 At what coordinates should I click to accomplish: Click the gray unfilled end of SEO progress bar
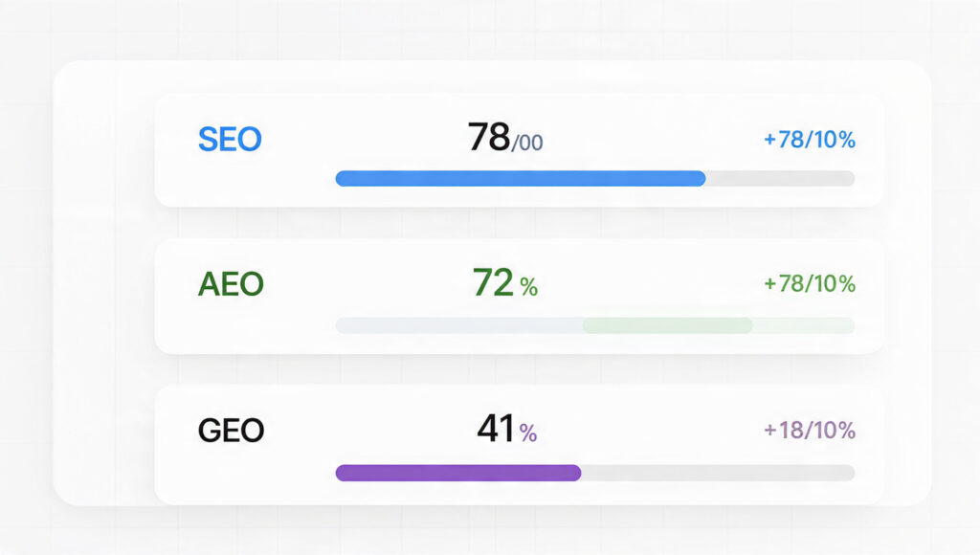(780, 178)
